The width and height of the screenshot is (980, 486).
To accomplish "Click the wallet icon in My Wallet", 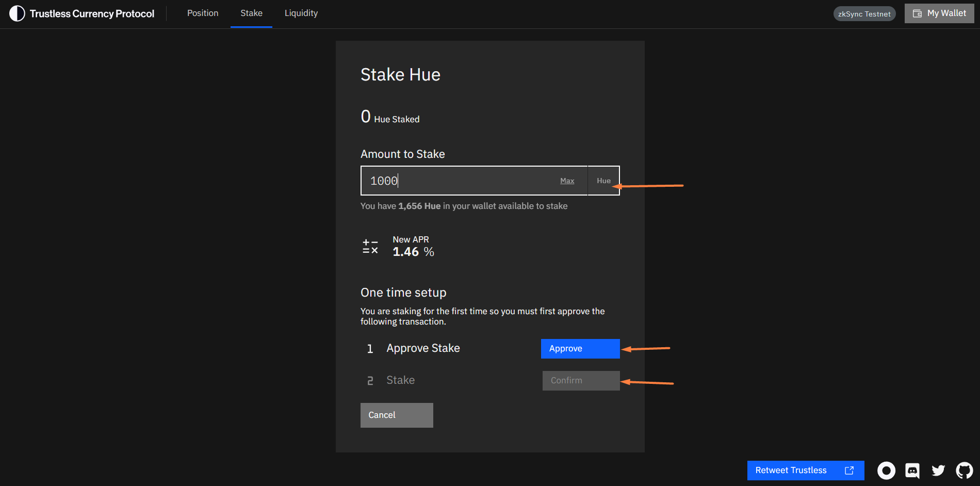I will coord(917,13).
